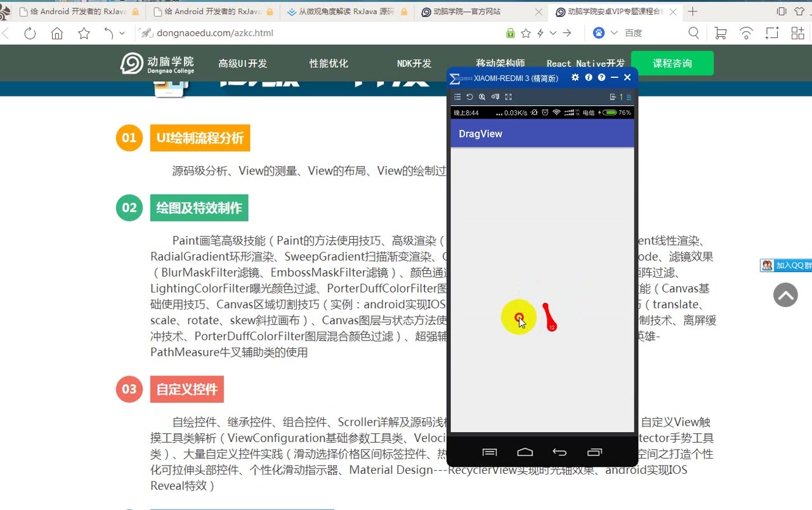Click the rotate refresh icon in mirror toolbar
Viewport: 812px width, 510px height.
tap(469, 97)
